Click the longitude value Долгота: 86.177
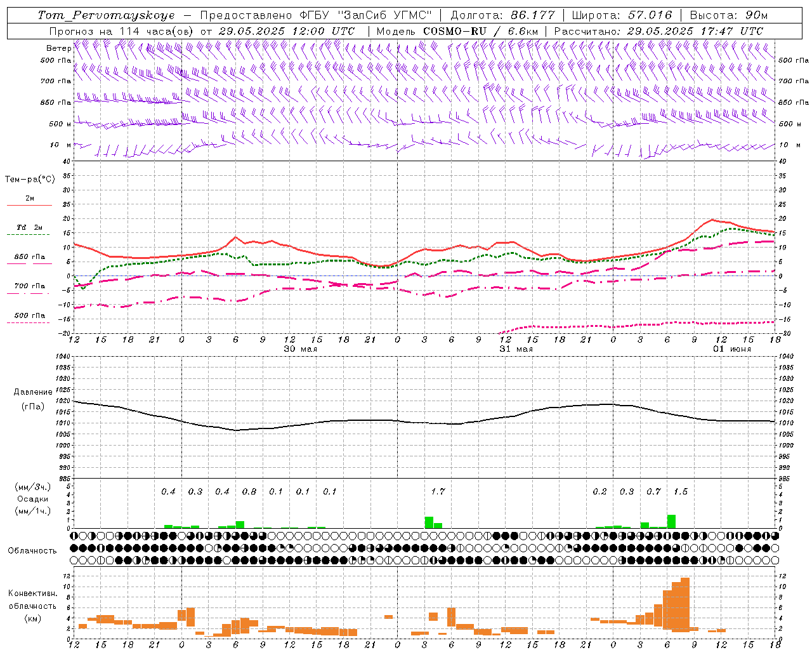The width and height of the screenshot is (812, 650). click(502, 15)
